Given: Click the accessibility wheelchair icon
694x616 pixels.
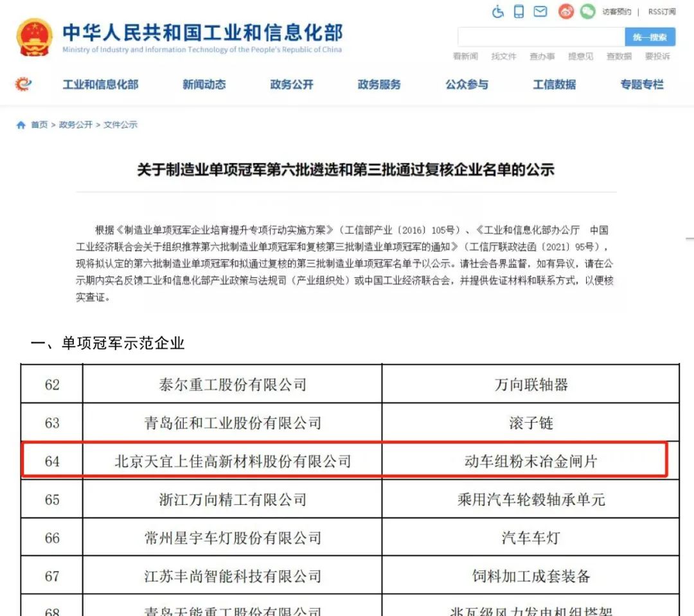Looking at the screenshot, I should [498, 12].
